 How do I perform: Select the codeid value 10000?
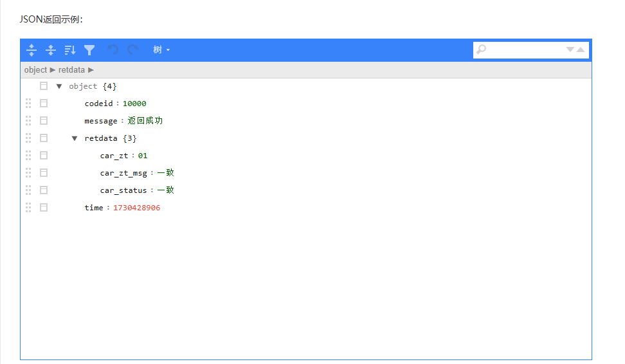pos(134,104)
